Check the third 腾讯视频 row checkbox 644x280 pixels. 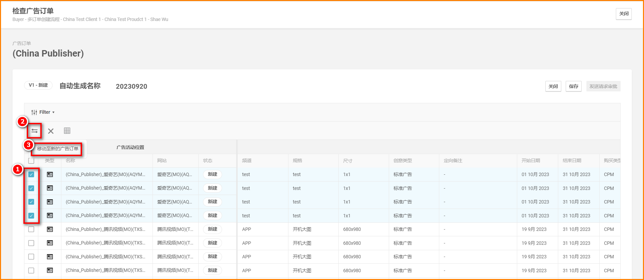click(x=31, y=257)
